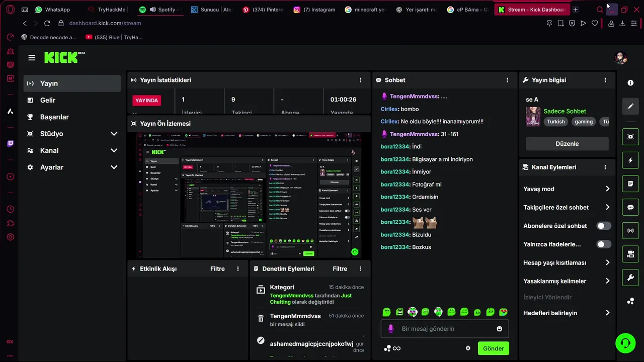Click the lightning bolt icon in right sidebar
The height and width of the screenshot is (362, 644).
pyautogui.click(x=630, y=160)
